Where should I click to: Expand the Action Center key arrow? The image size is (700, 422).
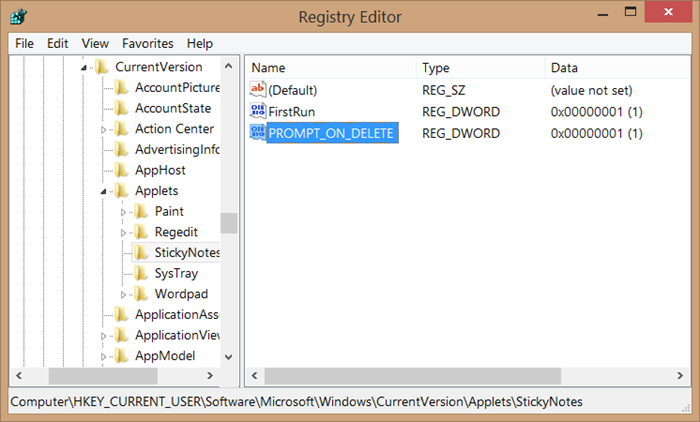click(104, 129)
